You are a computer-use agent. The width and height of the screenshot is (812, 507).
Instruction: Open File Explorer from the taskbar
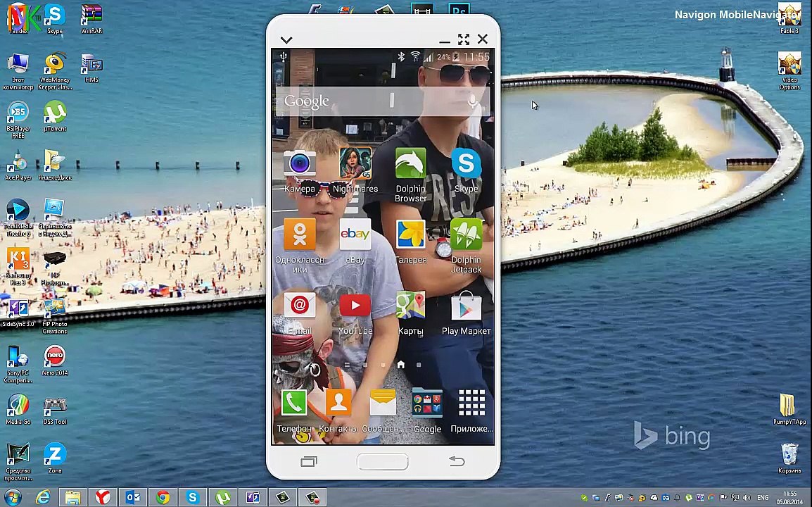point(72,498)
